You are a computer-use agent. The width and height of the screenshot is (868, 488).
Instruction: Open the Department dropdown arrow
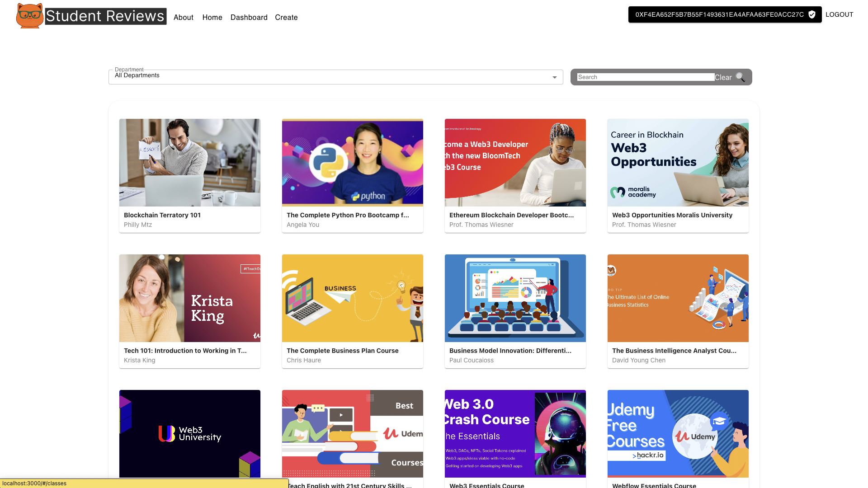(x=554, y=77)
